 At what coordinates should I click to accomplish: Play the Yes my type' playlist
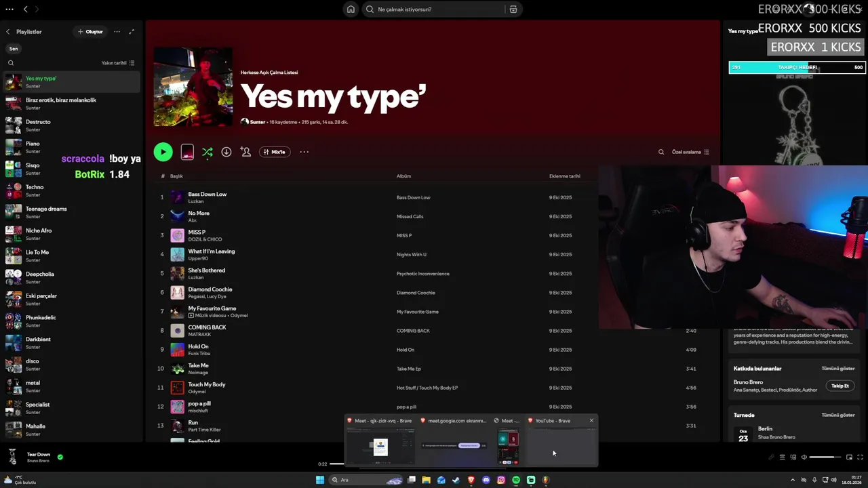(163, 152)
